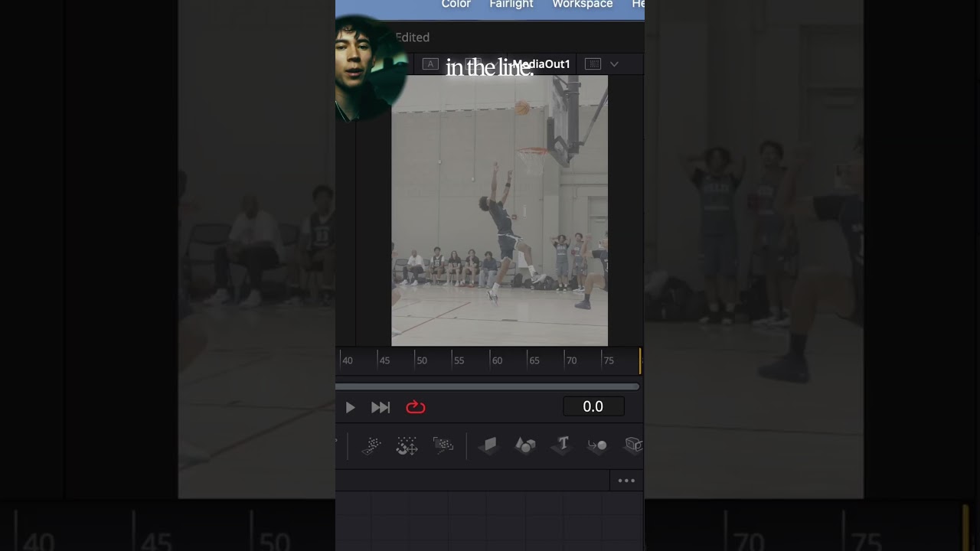Click the basketball clip in the viewer
This screenshot has height=551, width=980.
click(x=499, y=210)
